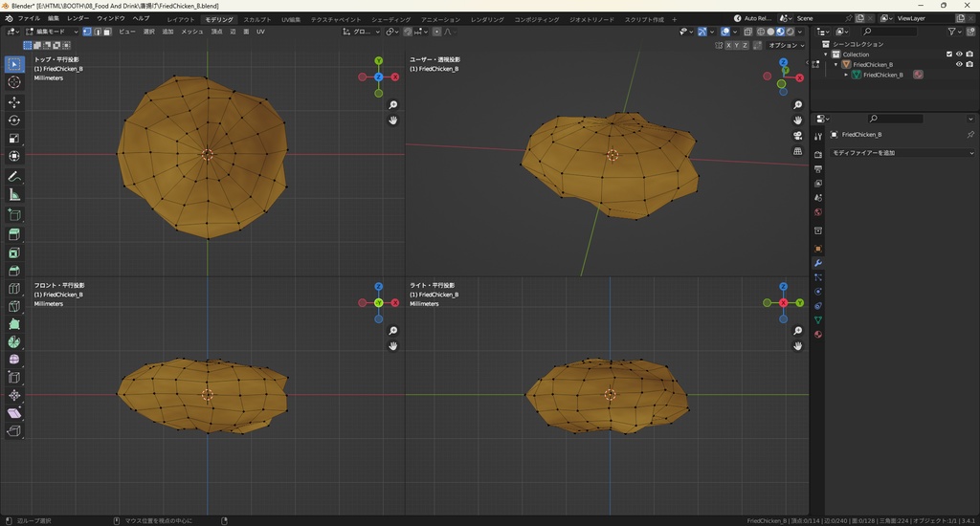The width and height of the screenshot is (980, 526).
Task: Pick the Annotate pencil tool
Action: (14, 177)
